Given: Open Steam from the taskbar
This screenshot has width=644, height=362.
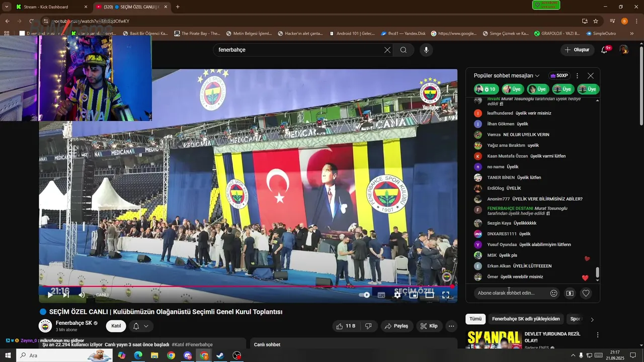Looking at the screenshot, I should (220, 355).
